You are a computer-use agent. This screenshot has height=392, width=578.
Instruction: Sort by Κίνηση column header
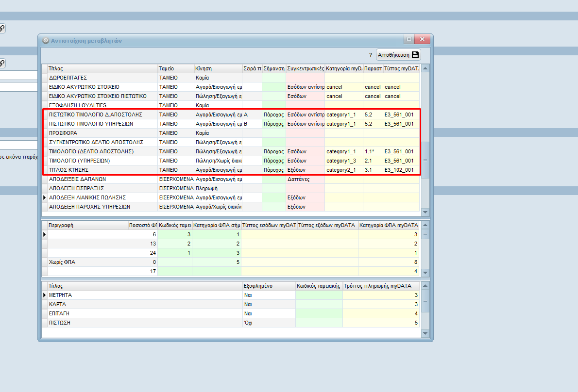pos(218,68)
